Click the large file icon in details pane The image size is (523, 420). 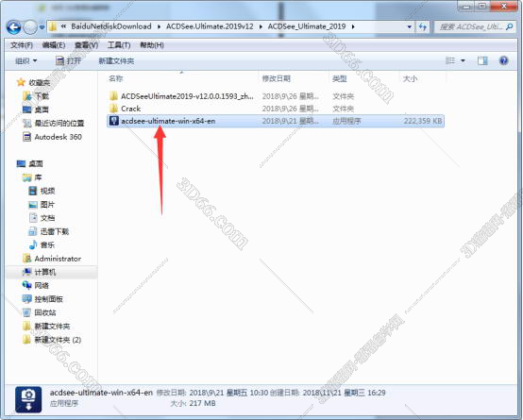tap(28, 399)
